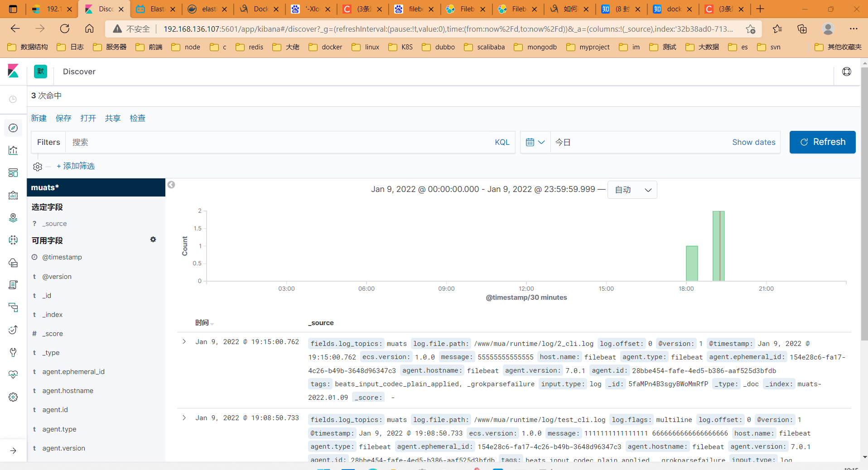Open the APM icon in sidebar
Image resolution: width=868 pixels, height=470 pixels.
pyautogui.click(x=13, y=307)
